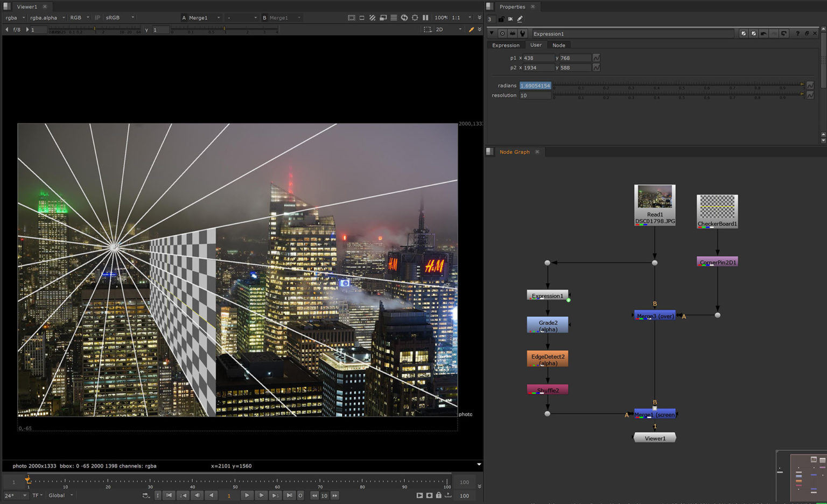Pause the Viewer updates with the pause icon
Screen dimensions: 827x504
pos(425,17)
